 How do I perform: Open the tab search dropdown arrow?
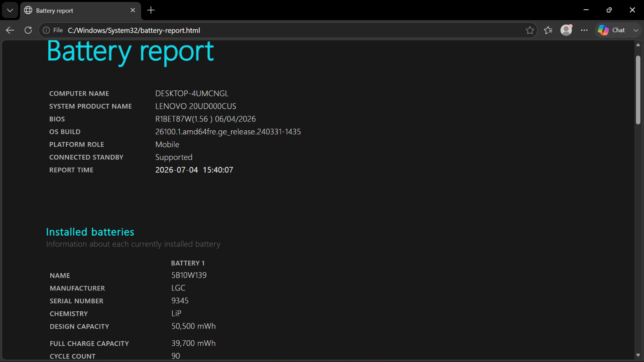click(10, 10)
